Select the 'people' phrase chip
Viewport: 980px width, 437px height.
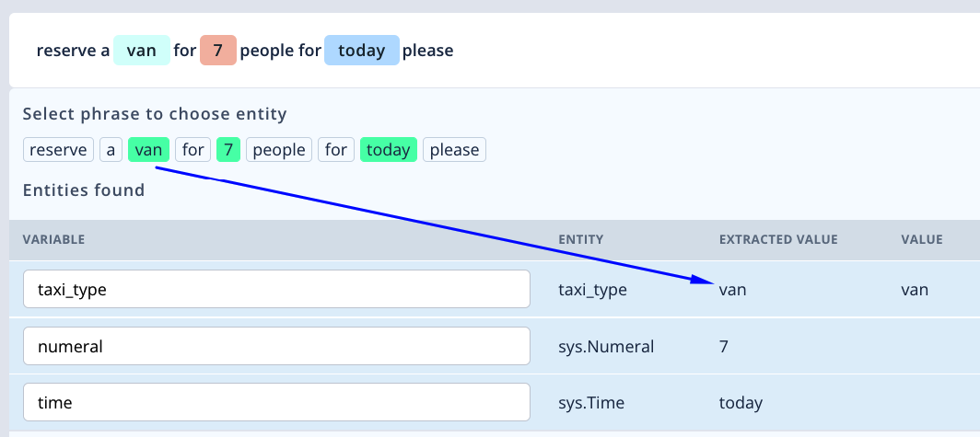(x=279, y=150)
